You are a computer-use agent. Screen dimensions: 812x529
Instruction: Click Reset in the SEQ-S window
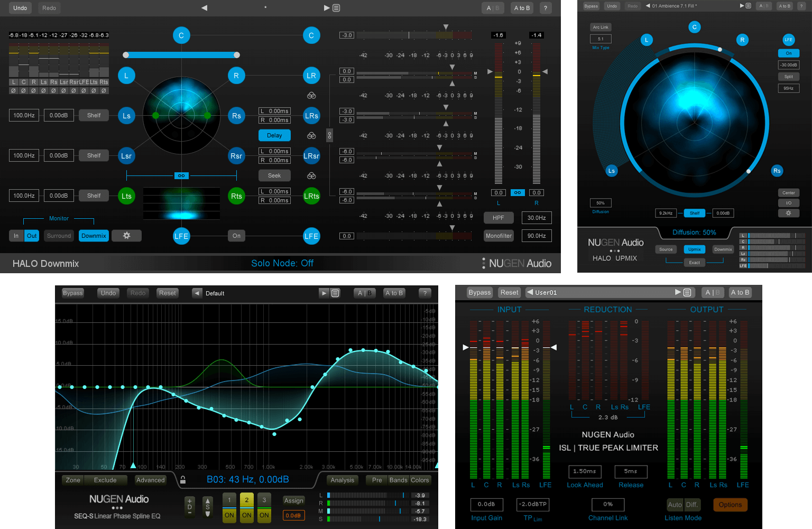click(168, 293)
